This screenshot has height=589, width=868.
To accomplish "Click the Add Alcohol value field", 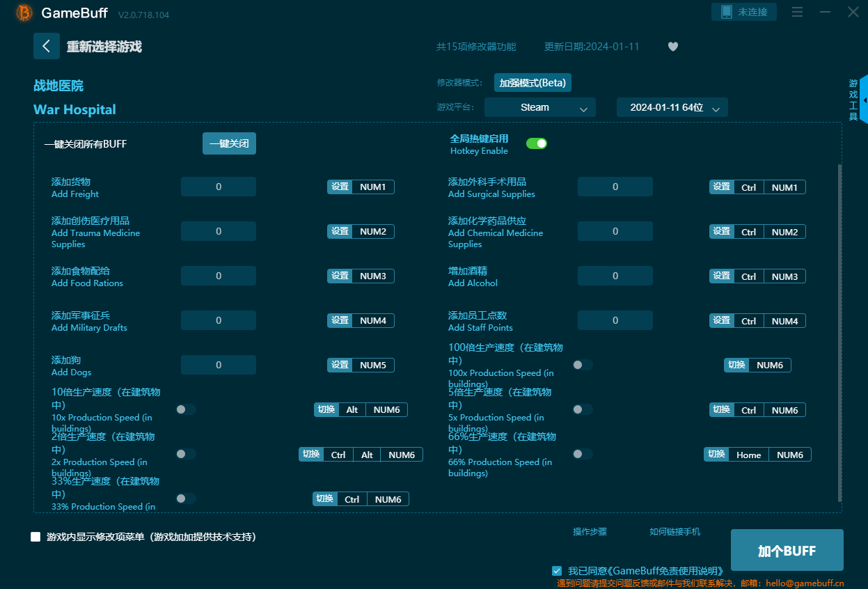I will [615, 276].
